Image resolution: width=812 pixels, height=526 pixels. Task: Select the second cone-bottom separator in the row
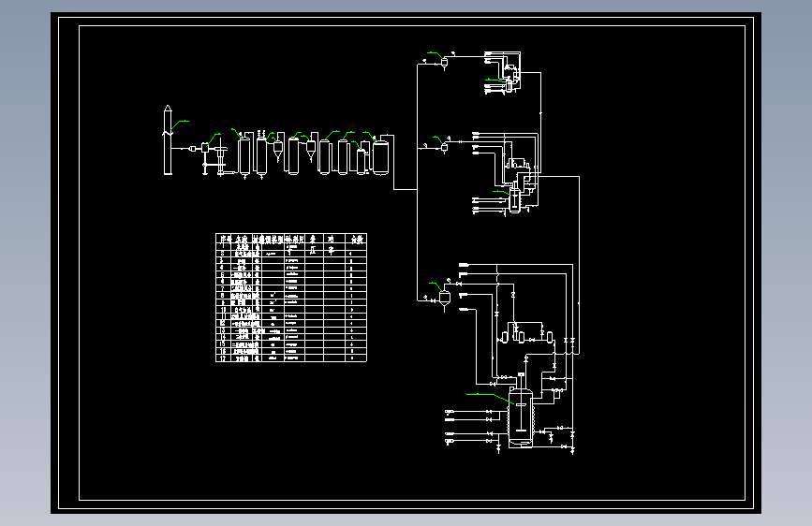click(311, 152)
